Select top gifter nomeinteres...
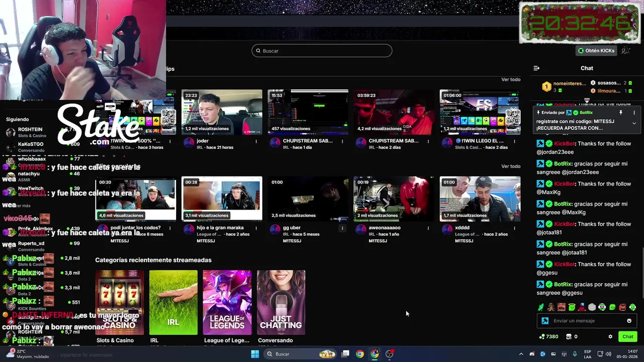The image size is (644, 362). coord(564,86)
